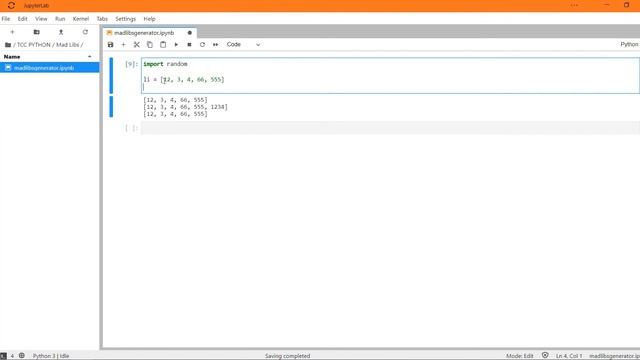Image resolution: width=640 pixels, height=360 pixels.
Task: Refresh the file browser list
Action: (x=85, y=32)
